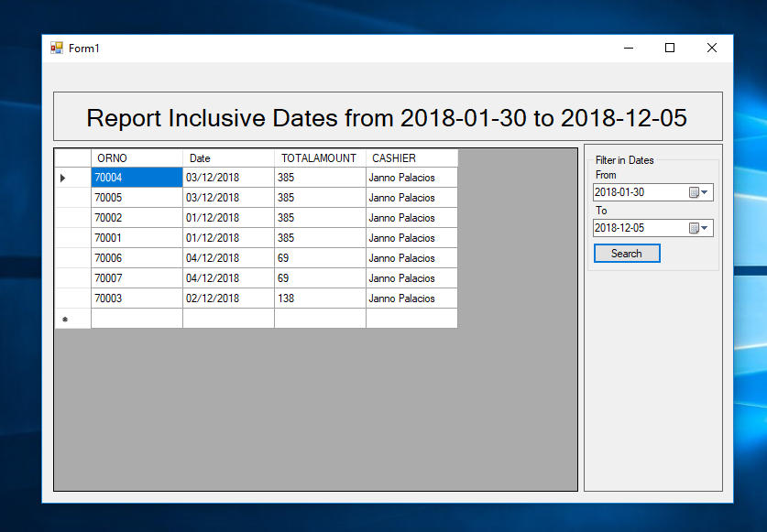Click the empty ORNO cell in new row

coord(137,319)
